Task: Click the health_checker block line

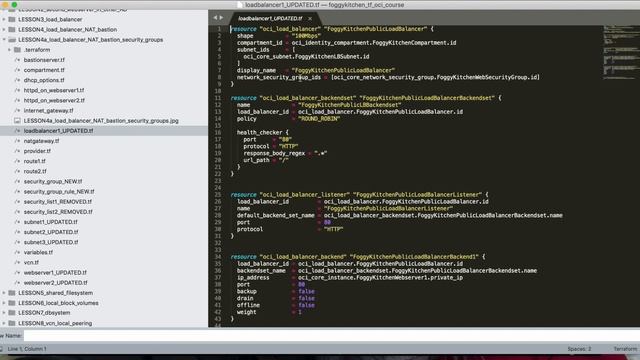Action: pos(262,133)
